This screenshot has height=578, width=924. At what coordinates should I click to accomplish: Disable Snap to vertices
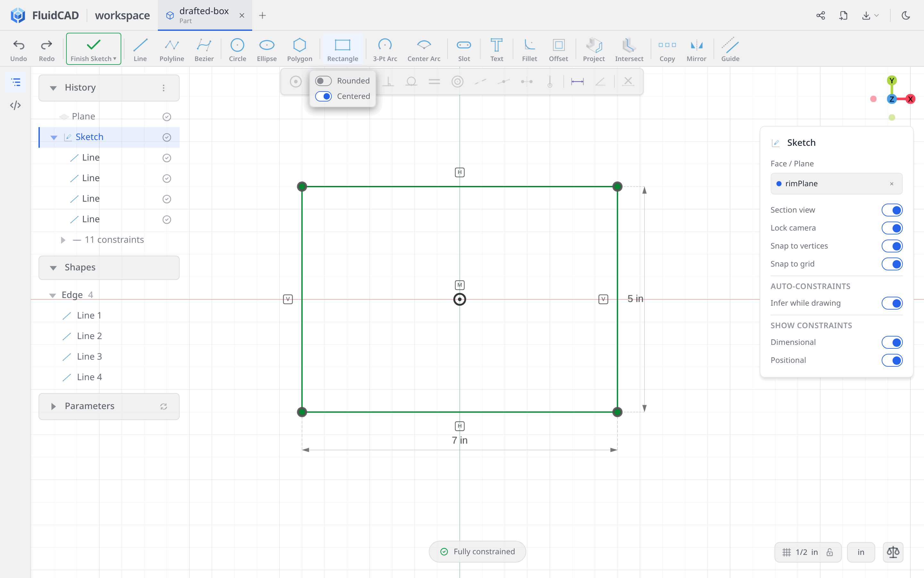tap(892, 246)
